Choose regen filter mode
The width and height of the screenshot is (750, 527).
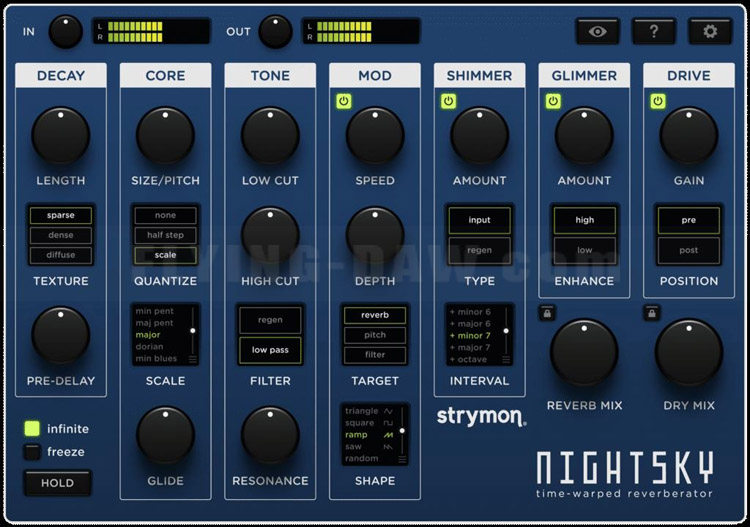(x=270, y=320)
